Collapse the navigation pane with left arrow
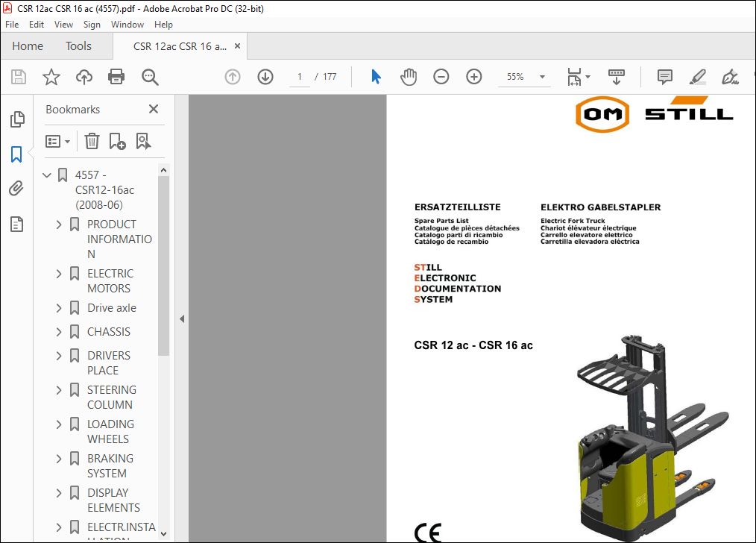756x543 pixels. click(x=182, y=318)
